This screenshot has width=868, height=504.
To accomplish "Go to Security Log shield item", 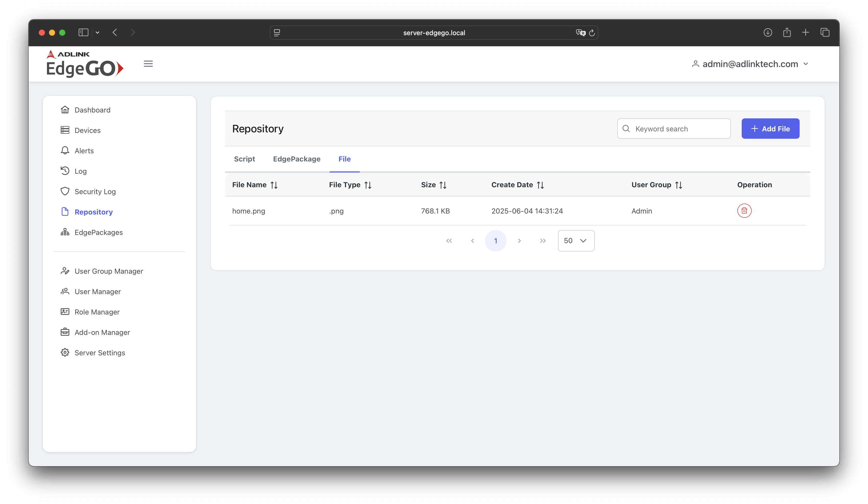I will 95,191.
